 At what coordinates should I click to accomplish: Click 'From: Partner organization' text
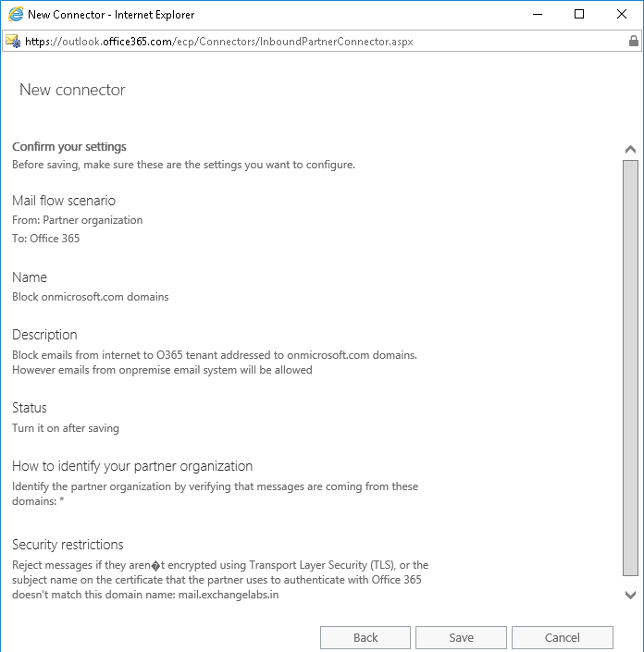[x=78, y=220]
